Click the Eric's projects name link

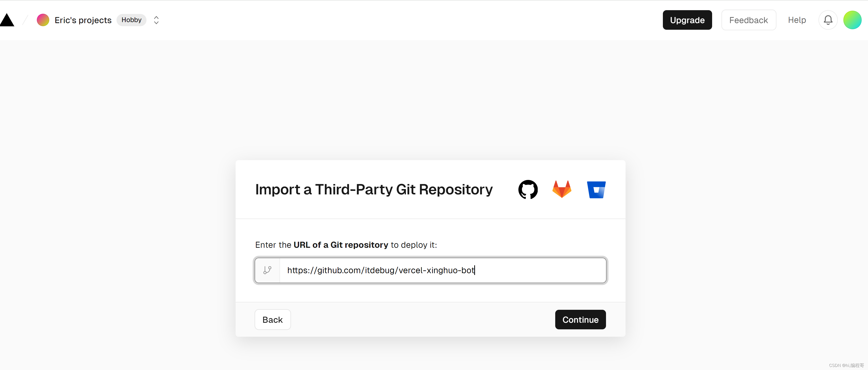click(83, 20)
